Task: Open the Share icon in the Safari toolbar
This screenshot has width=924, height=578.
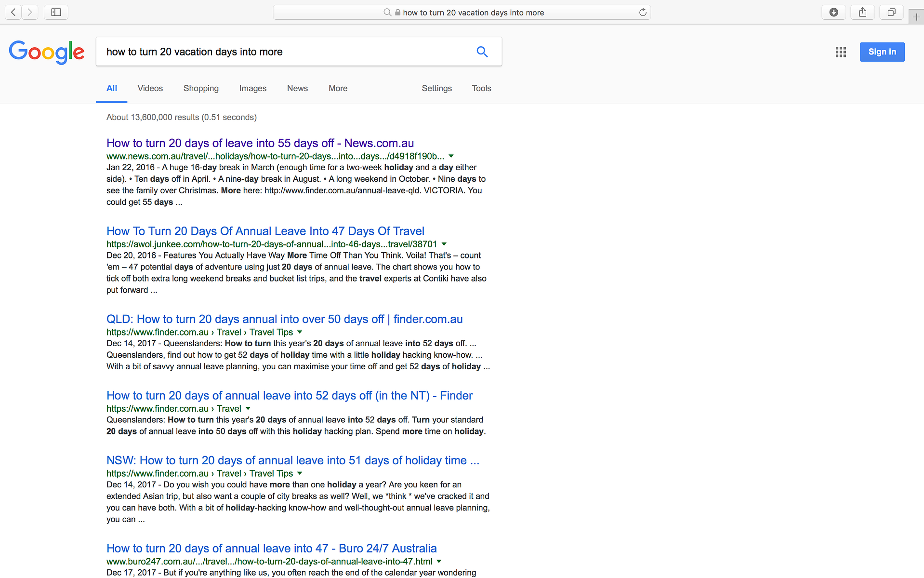Action: (862, 13)
